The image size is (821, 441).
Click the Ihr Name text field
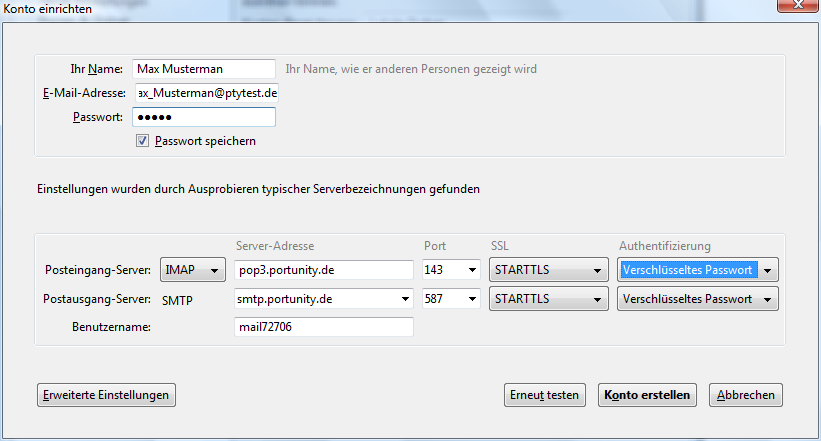pyautogui.click(x=203, y=69)
